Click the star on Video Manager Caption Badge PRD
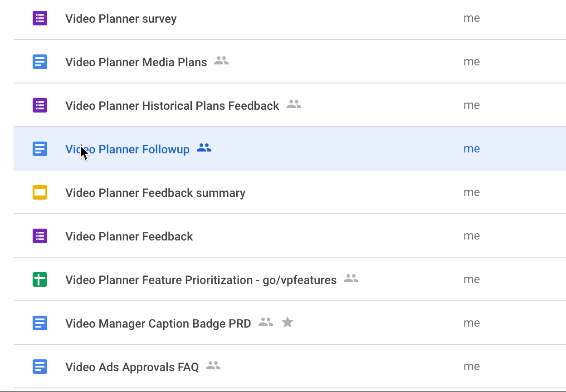Image resolution: width=566 pixels, height=392 pixels. pyautogui.click(x=288, y=323)
